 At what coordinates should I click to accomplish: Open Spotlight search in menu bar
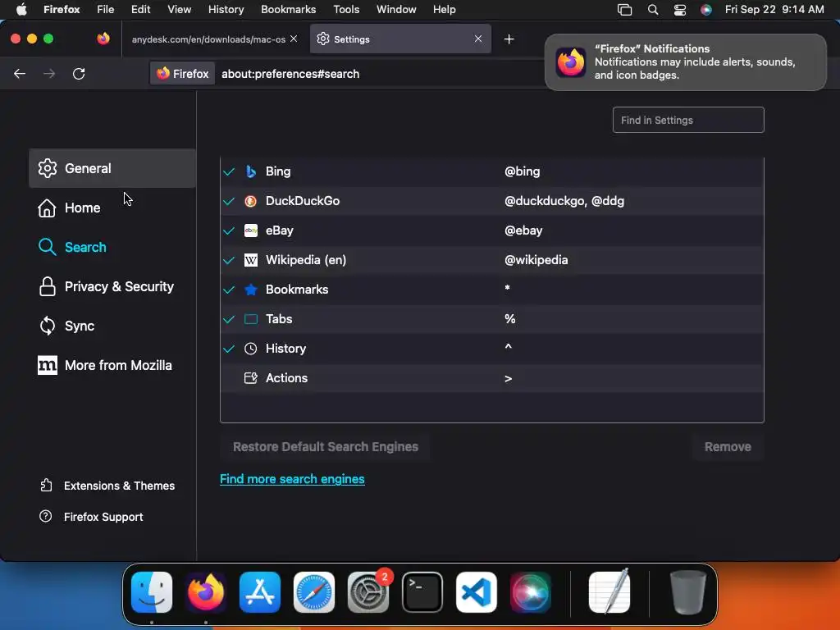click(652, 9)
